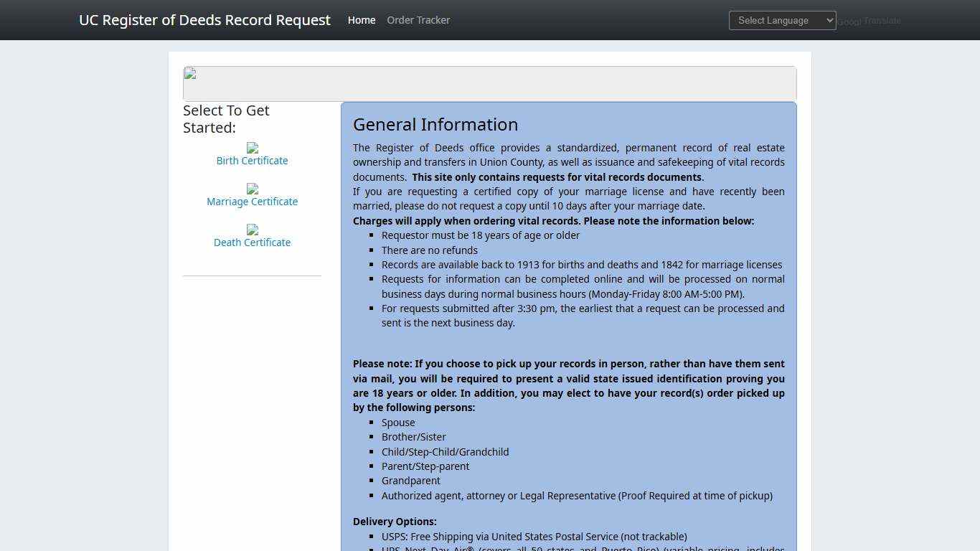Click the Select To Get Started heading

pos(226,118)
